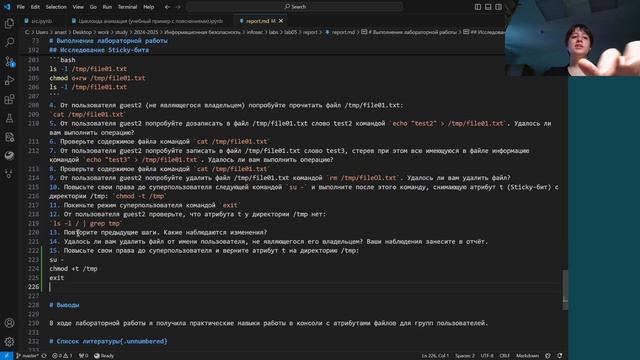Image resolution: width=640 pixels, height=360 pixels.
Task: Click the editor vertical scrollbar thumb
Action: (x=565, y=290)
